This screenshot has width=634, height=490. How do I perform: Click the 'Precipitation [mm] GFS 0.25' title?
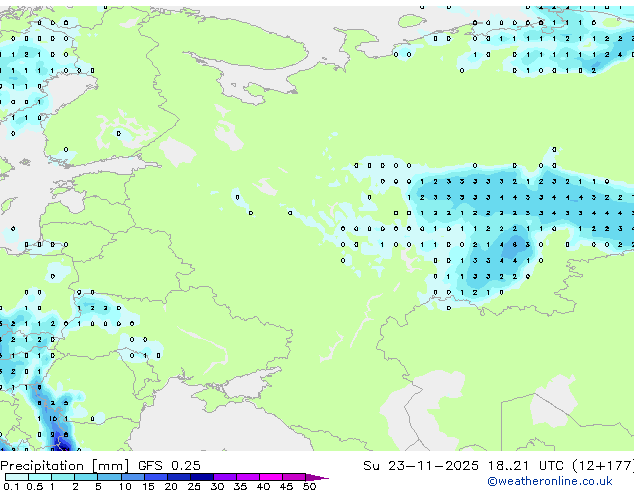(100, 466)
